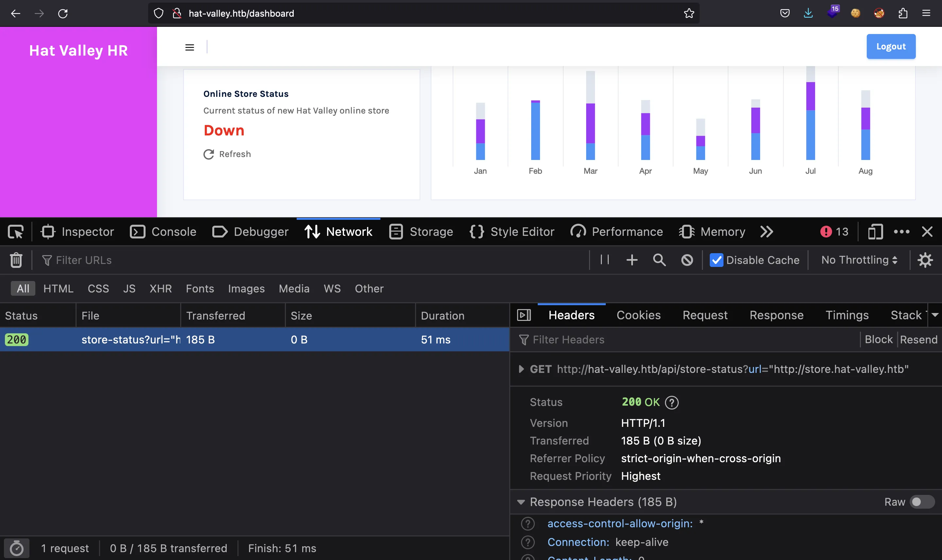Switch to the Console tab

tap(163, 231)
